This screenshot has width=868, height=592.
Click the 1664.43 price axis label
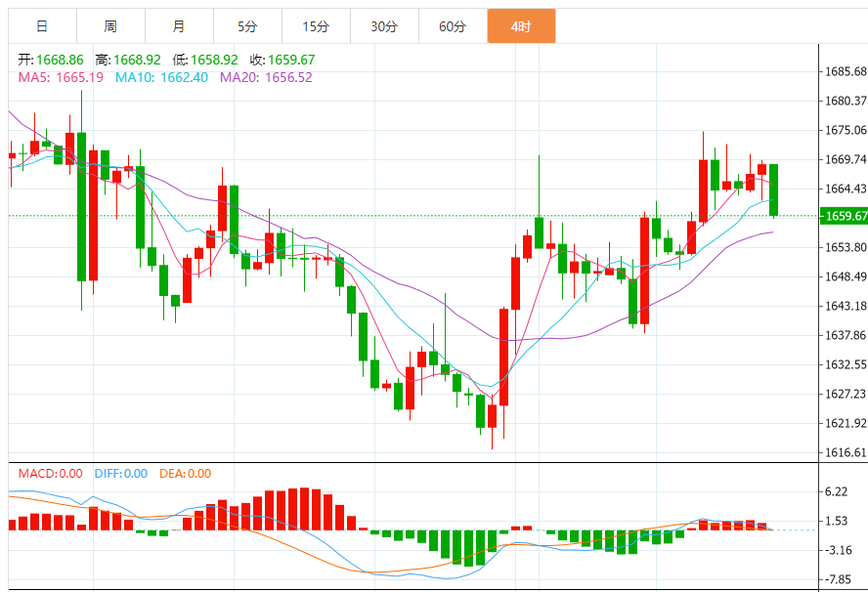click(x=846, y=189)
